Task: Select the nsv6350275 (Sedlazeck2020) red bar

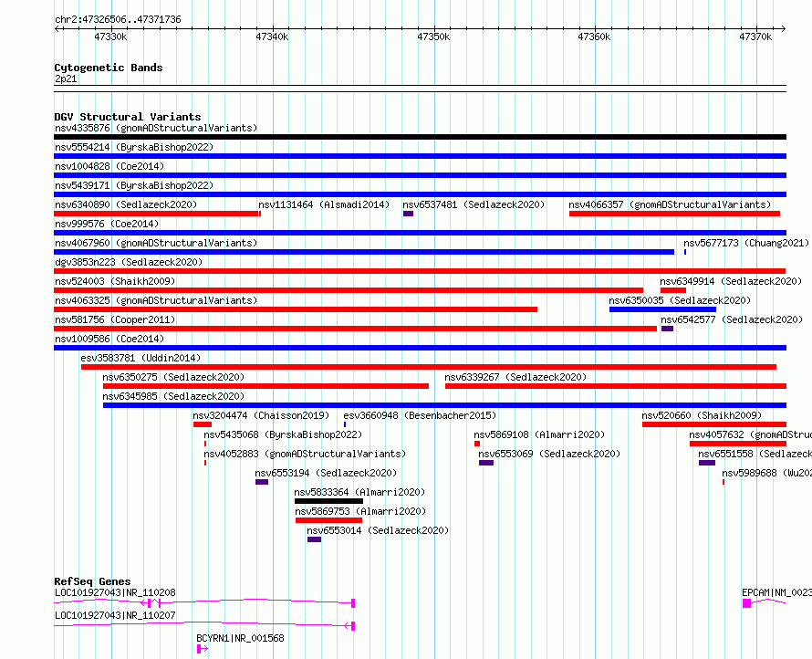Action: 265,386
